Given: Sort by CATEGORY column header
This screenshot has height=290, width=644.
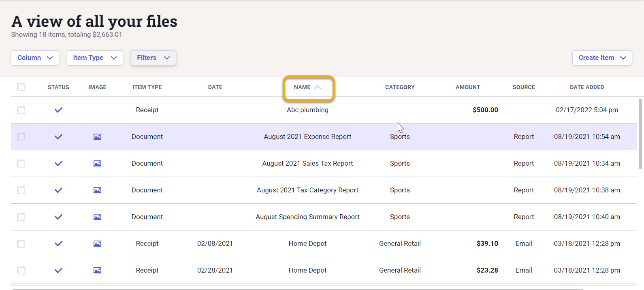Looking at the screenshot, I should pos(400,87).
